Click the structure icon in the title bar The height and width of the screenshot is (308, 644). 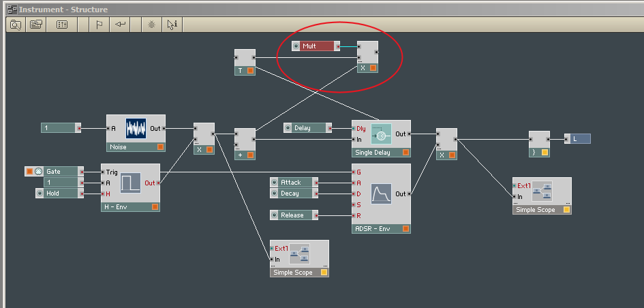tap(12, 10)
